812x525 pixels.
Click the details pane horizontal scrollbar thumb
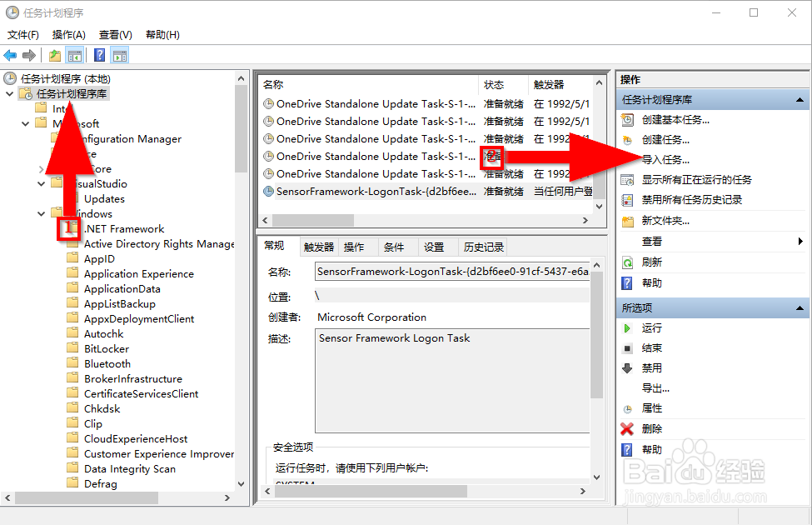click(371, 491)
